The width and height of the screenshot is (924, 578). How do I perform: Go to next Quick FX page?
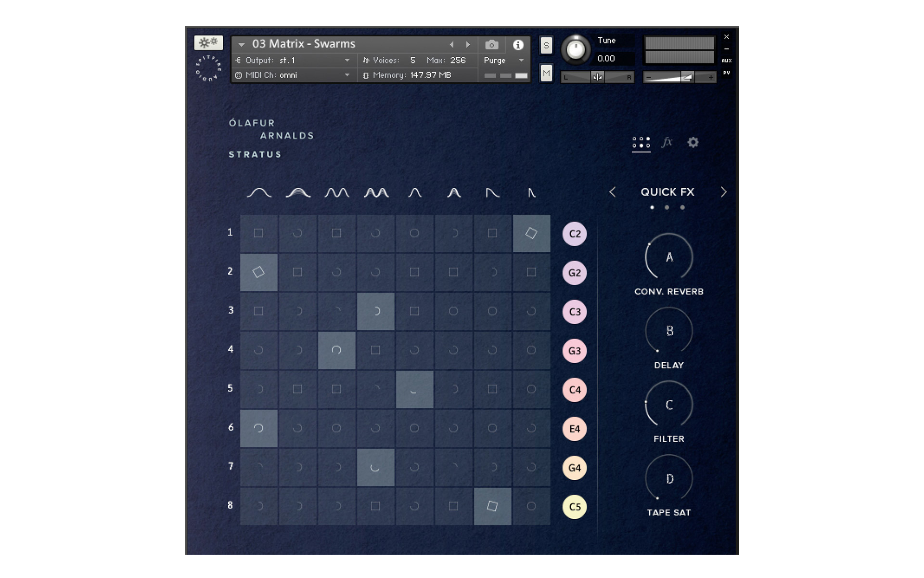(723, 192)
